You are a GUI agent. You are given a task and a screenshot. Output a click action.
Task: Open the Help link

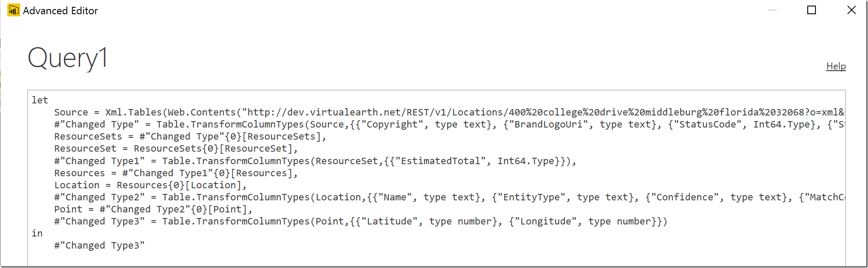point(836,66)
